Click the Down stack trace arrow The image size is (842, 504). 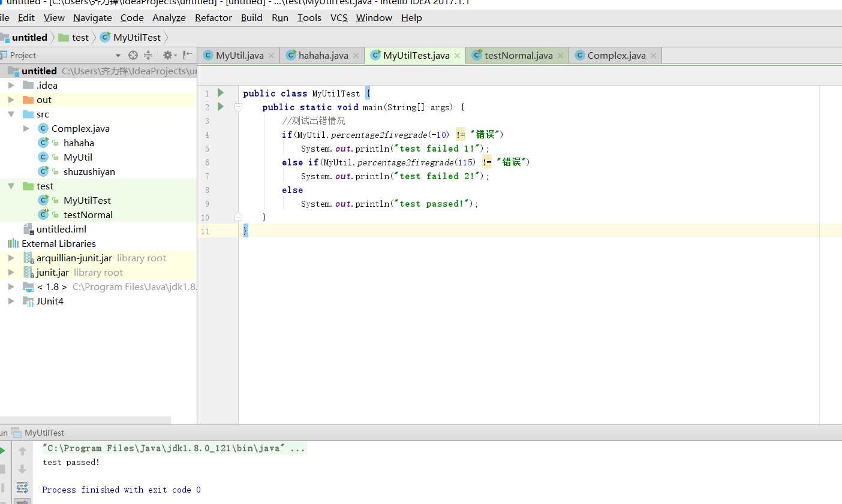(x=22, y=469)
